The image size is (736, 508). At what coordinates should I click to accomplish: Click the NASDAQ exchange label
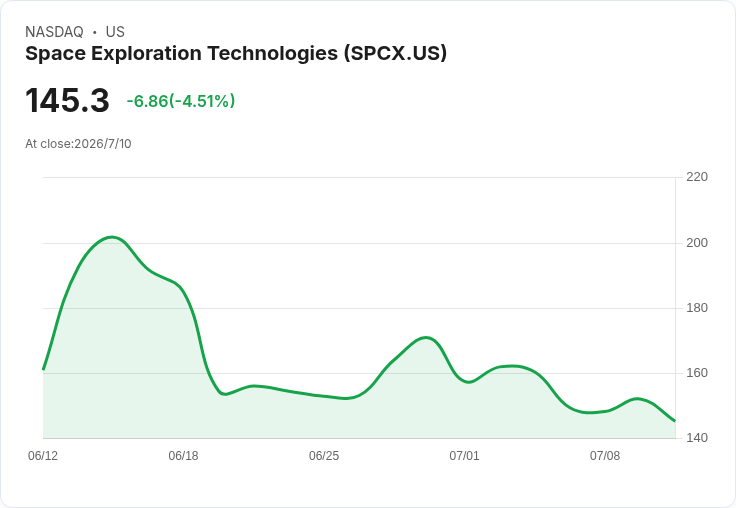pyautogui.click(x=54, y=32)
